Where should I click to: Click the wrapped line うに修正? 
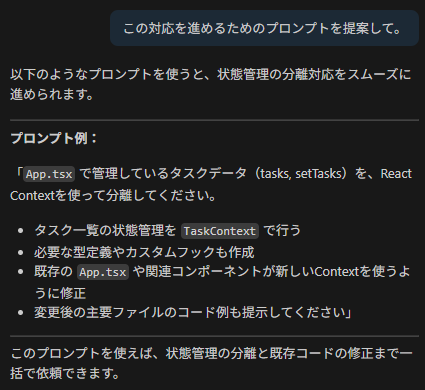[60, 293]
